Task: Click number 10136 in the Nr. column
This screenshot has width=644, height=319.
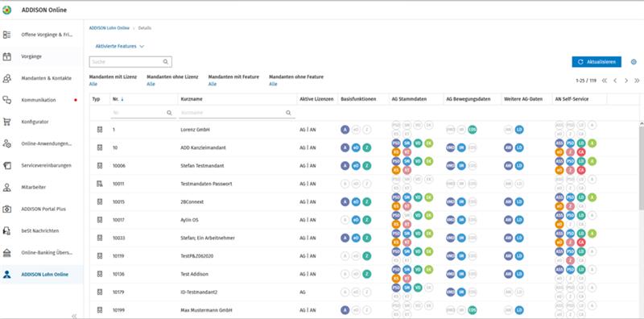Action: coord(118,274)
